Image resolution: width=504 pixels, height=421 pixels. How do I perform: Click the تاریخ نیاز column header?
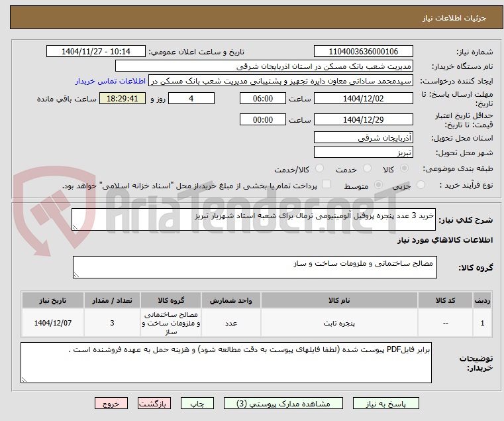[x=53, y=300]
